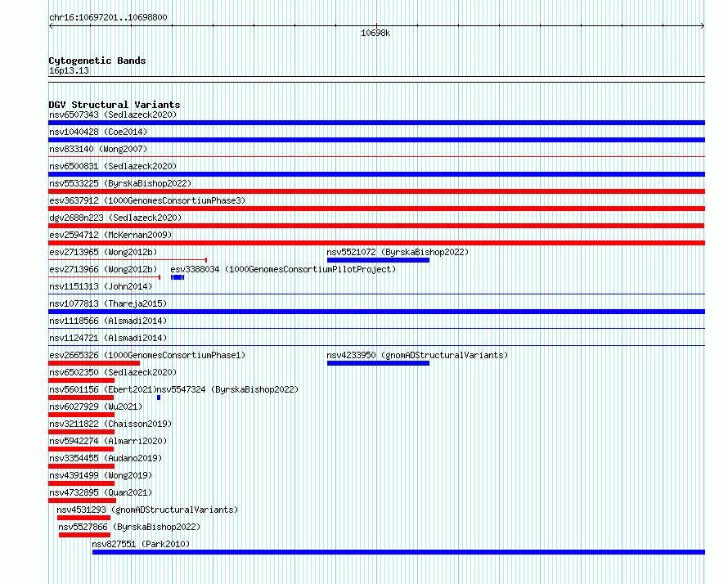Click the ruler's right arrow end
The height and width of the screenshot is (584, 728).
(703, 26)
